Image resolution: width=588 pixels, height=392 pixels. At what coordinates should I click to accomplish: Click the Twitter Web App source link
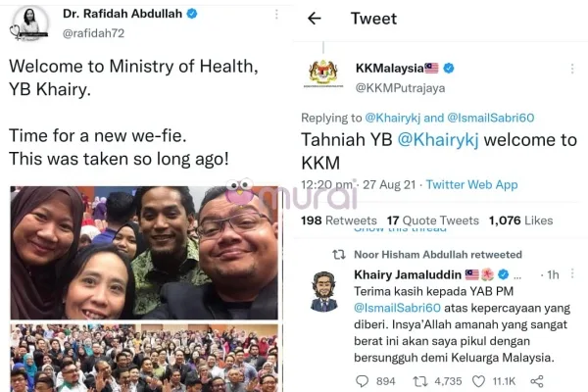coord(471,184)
